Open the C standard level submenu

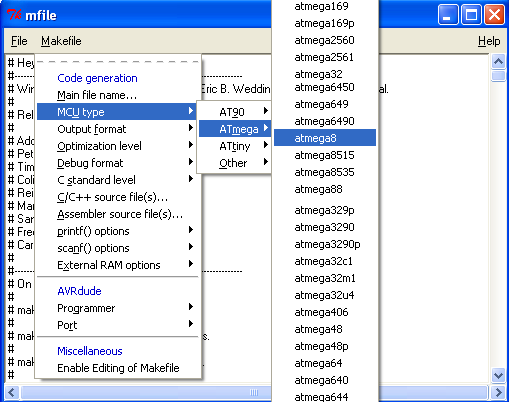pos(118,180)
